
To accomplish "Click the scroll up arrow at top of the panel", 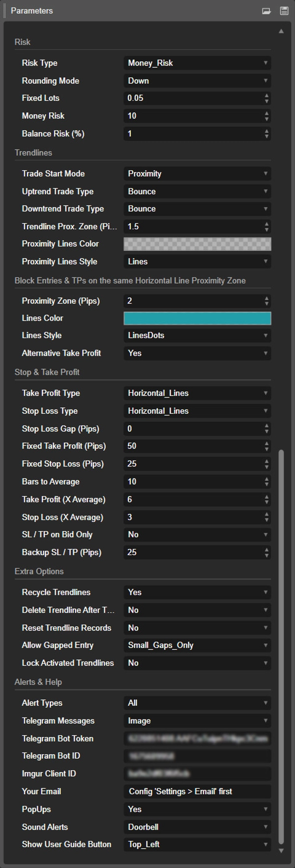I will click(281, 31).
